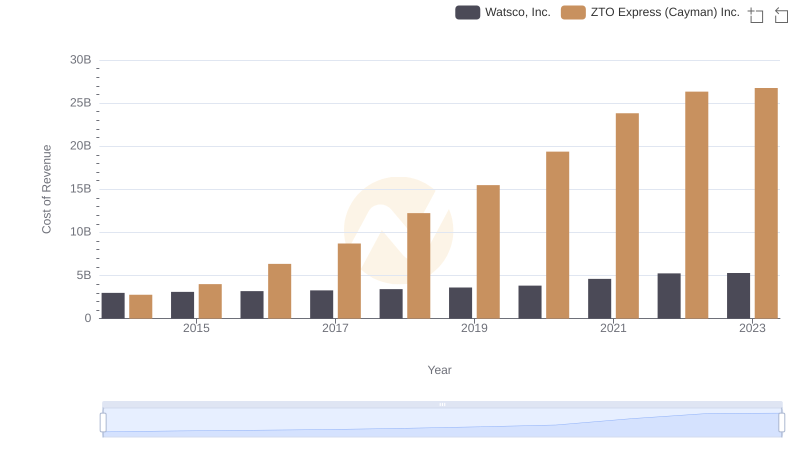Click the tan ZTO Express legend swatch

click(x=573, y=12)
